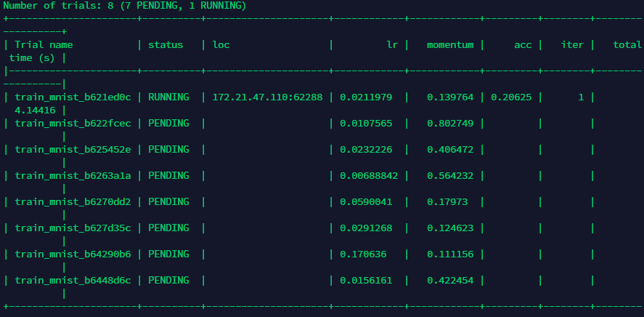This screenshot has height=317, width=644.
Task: Click momentum value 0.17973
Action: pyautogui.click(x=447, y=202)
